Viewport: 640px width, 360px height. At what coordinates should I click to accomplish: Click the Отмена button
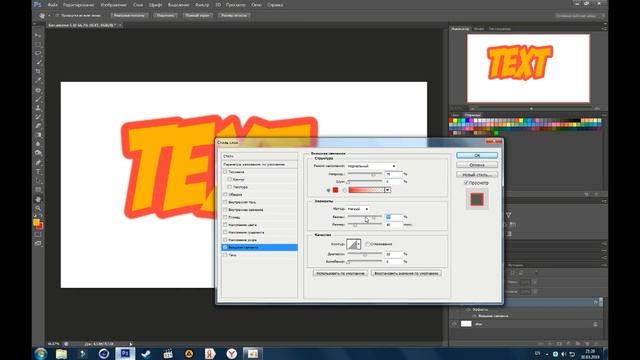(477, 165)
